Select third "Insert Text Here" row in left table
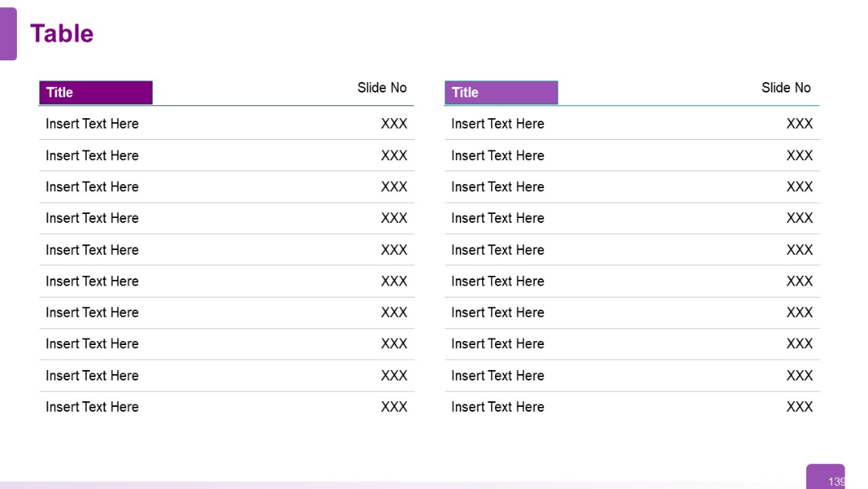The image size is (868, 489). tap(92, 187)
